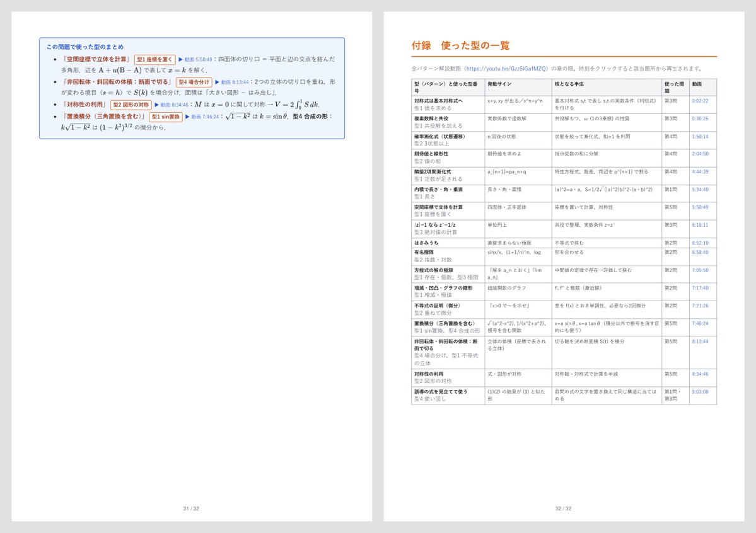Open the 0:30:26 timestamp link
The height and width of the screenshot is (533, 756).
click(700, 118)
